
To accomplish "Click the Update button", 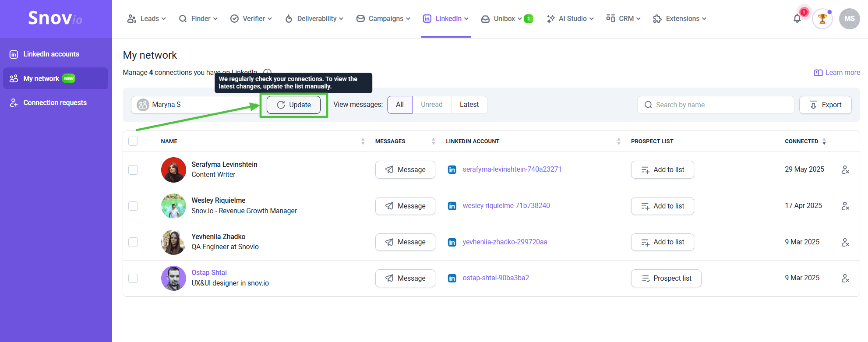I will [x=294, y=105].
